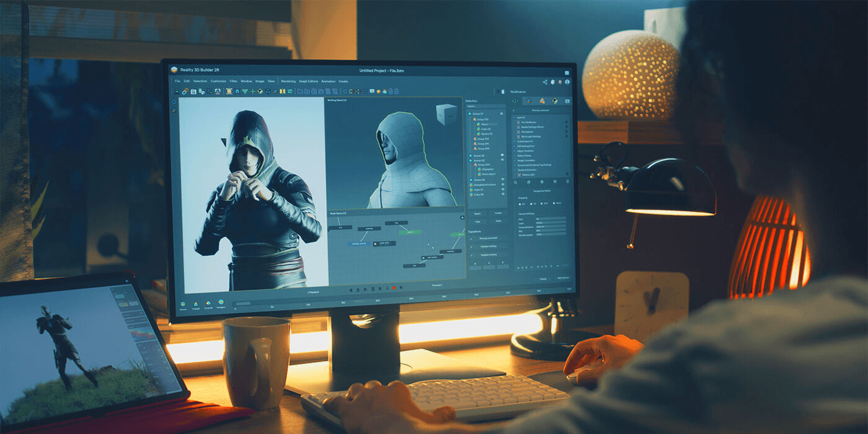This screenshot has width=868, height=434.
Task: Expand the Scene 02 tree item
Action: pos(471,155)
